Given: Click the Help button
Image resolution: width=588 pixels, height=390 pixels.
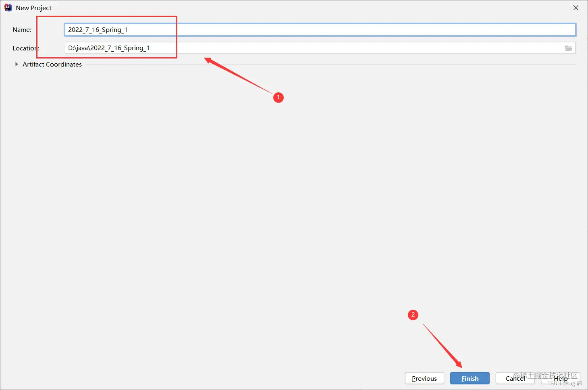Looking at the screenshot, I should point(561,378).
